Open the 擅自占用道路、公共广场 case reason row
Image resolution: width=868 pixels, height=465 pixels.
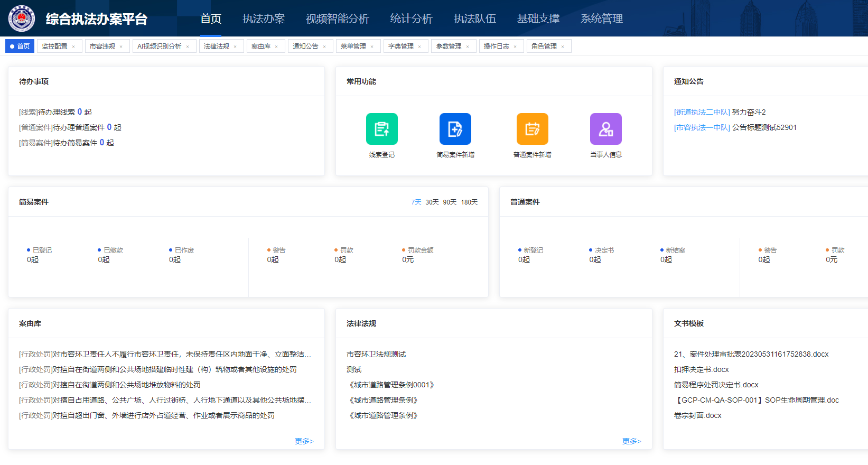165,400
